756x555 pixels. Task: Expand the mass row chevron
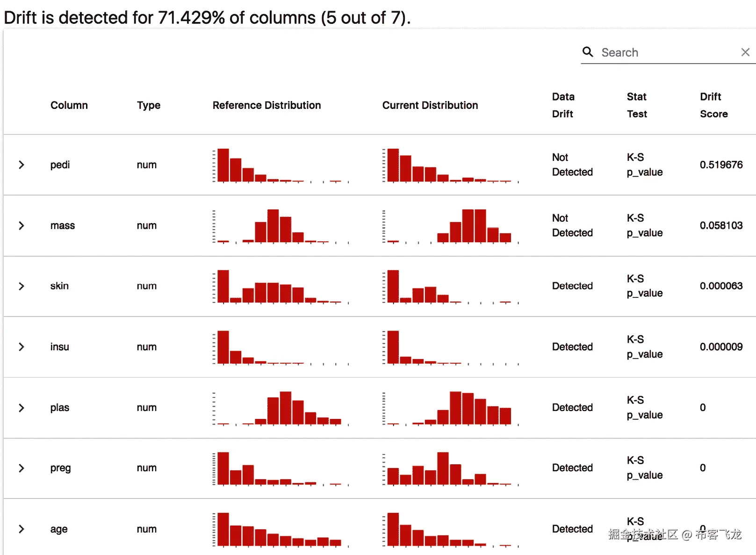pyautogui.click(x=22, y=226)
